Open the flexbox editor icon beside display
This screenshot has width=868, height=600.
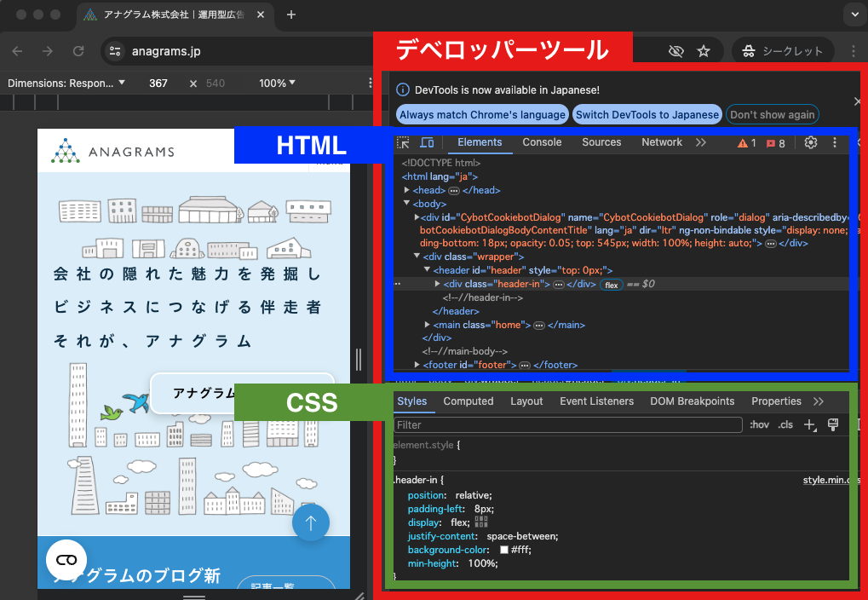(x=481, y=522)
